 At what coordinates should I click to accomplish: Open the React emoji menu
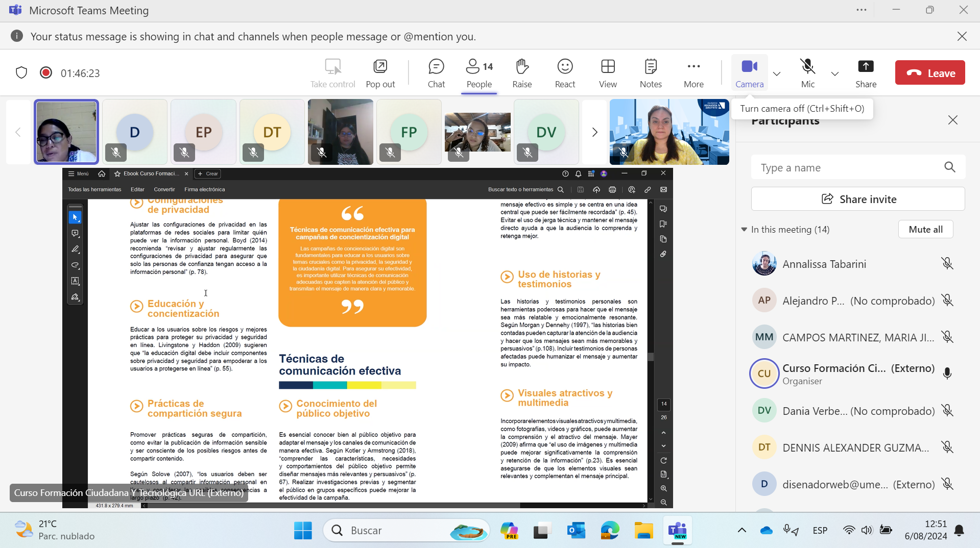pyautogui.click(x=565, y=73)
